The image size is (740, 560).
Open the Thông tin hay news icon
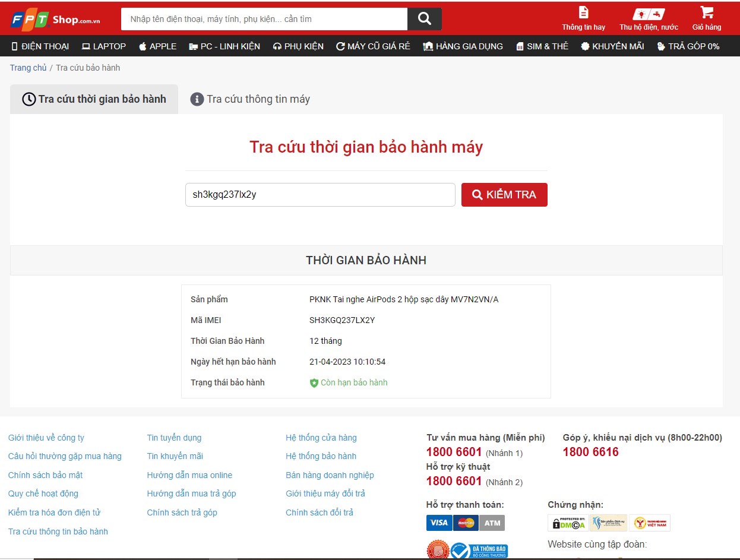[584, 18]
